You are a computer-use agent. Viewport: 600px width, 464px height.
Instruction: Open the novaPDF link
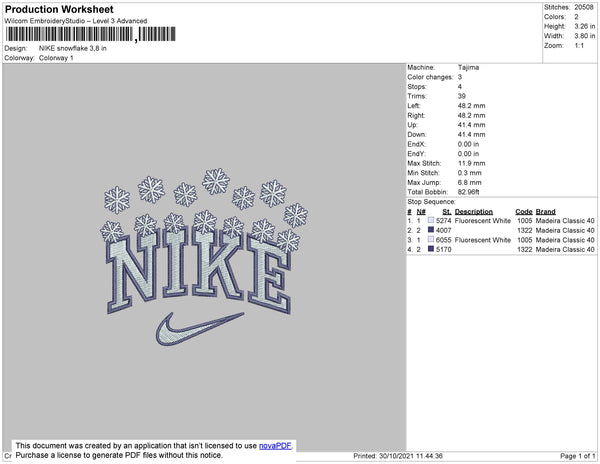pyautogui.click(x=275, y=446)
